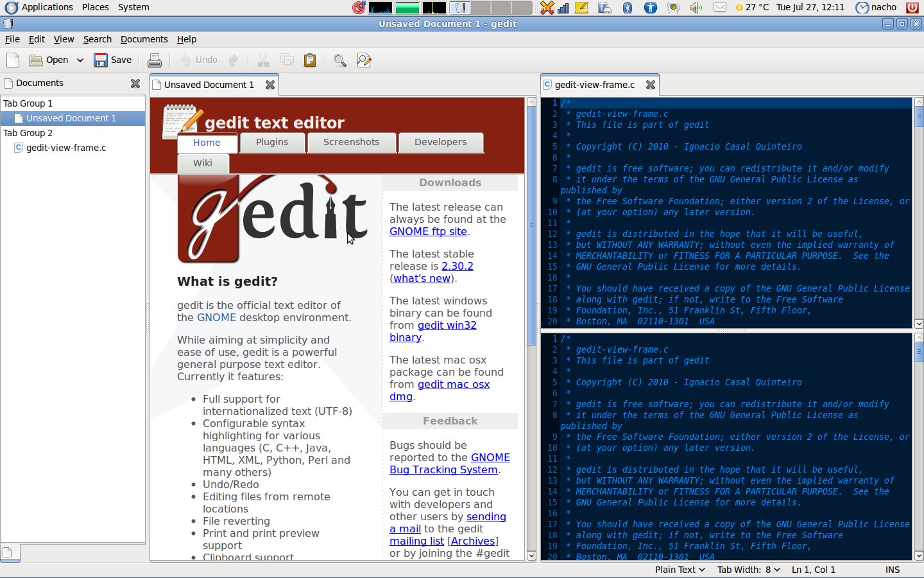Create a new document with toolbar icon
The image size is (924, 578).
tap(13, 60)
